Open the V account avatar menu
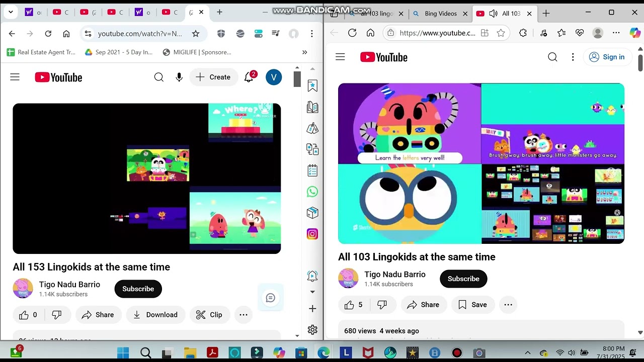The image size is (644, 362). click(274, 77)
